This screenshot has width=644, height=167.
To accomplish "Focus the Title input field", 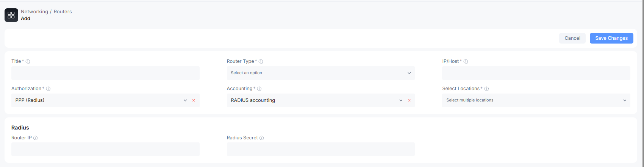I will coord(105,73).
